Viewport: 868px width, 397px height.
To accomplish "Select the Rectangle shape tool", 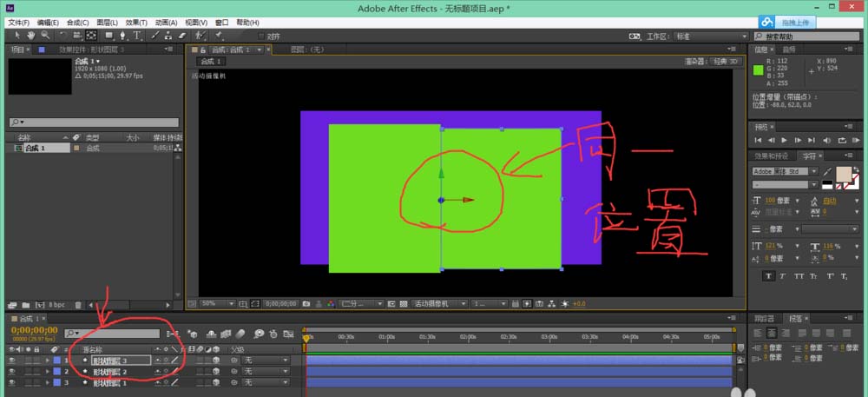I will tap(108, 36).
